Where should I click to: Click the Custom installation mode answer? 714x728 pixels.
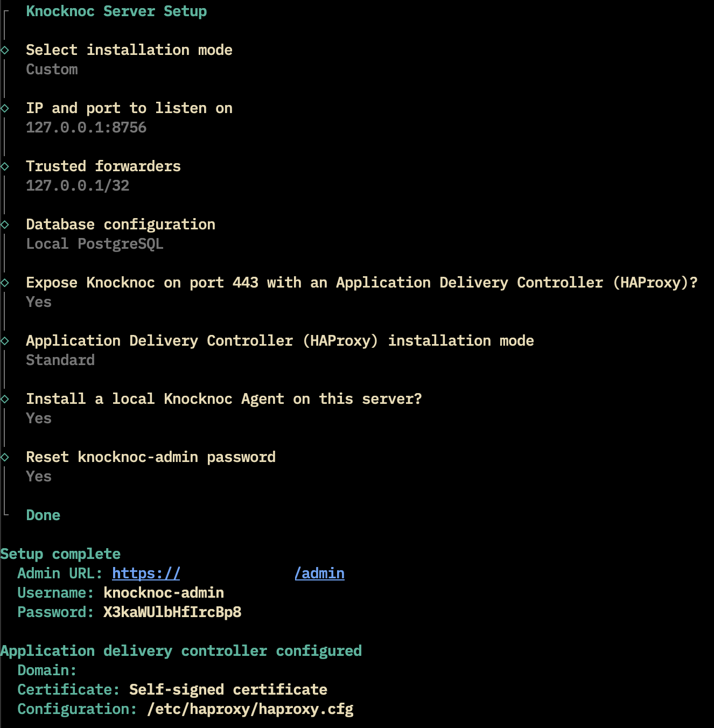pos(52,69)
